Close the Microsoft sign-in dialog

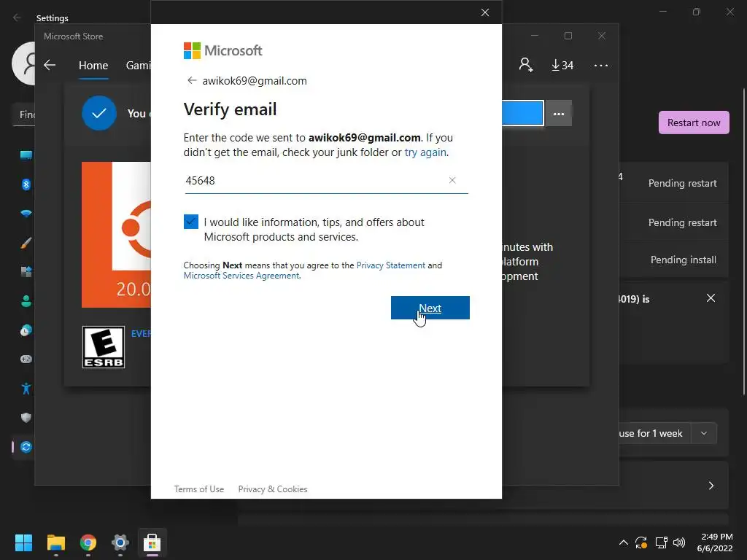[485, 12]
